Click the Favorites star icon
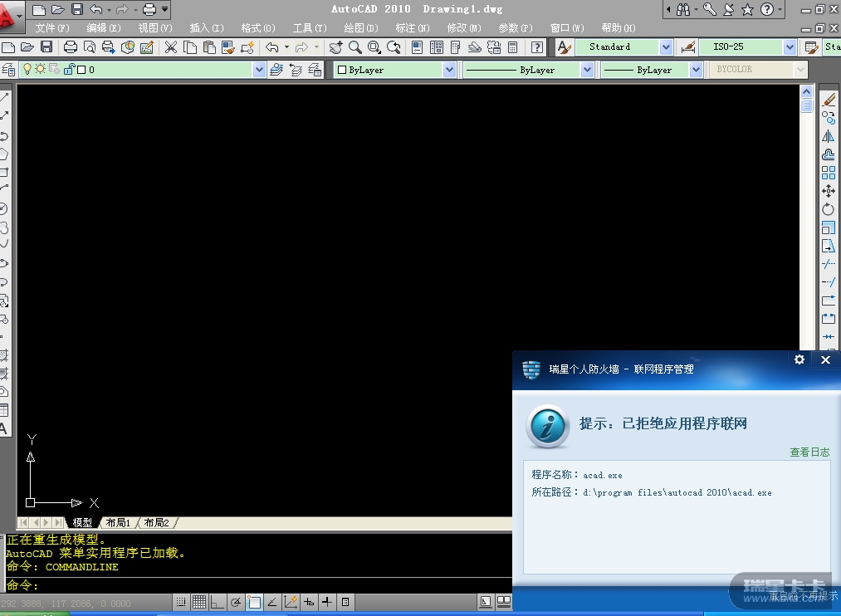Viewport: 841px width, 616px height. coord(747,9)
